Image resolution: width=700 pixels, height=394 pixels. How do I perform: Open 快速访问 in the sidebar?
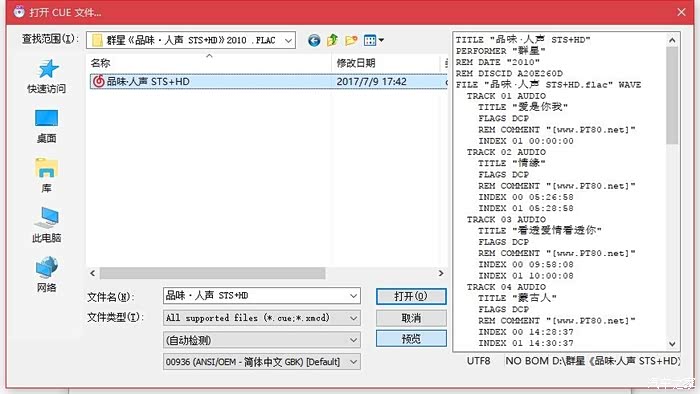(46, 77)
